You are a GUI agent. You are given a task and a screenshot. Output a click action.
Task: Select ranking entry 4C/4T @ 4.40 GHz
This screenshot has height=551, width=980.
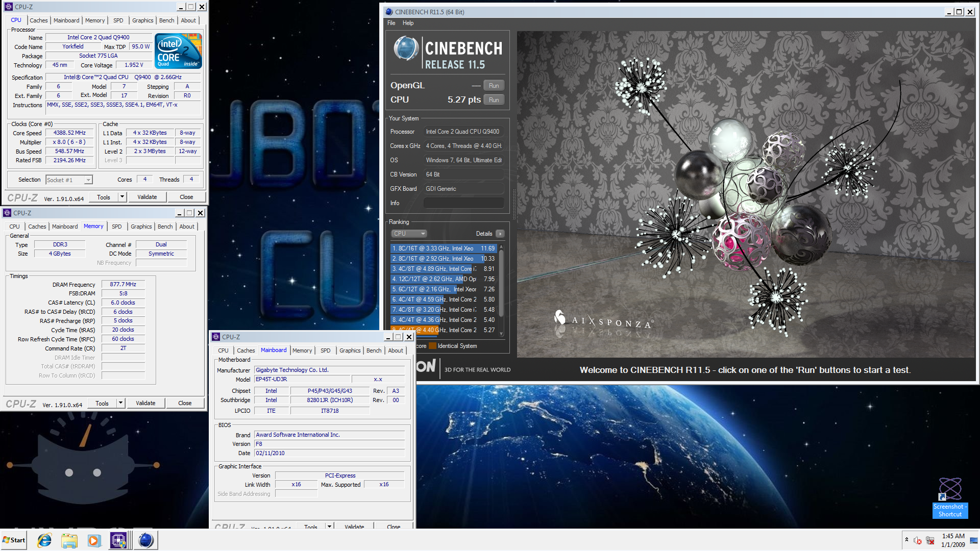[x=444, y=330]
